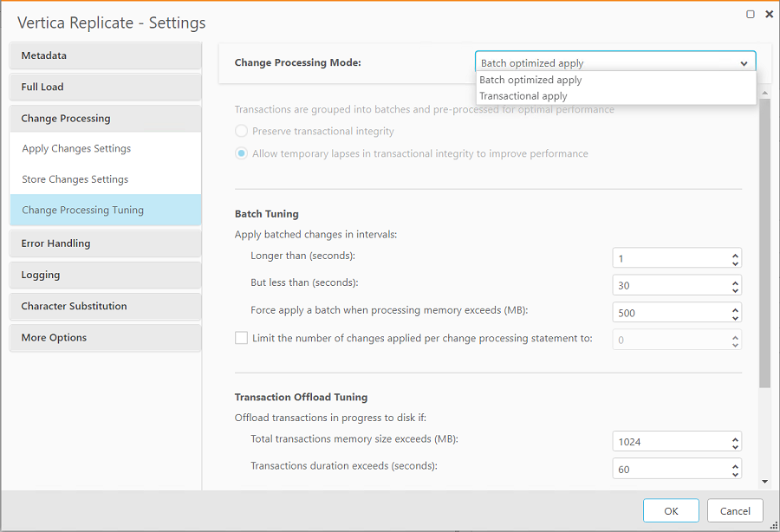Switch to the Logging section
This screenshot has height=532, width=780.
tap(105, 275)
